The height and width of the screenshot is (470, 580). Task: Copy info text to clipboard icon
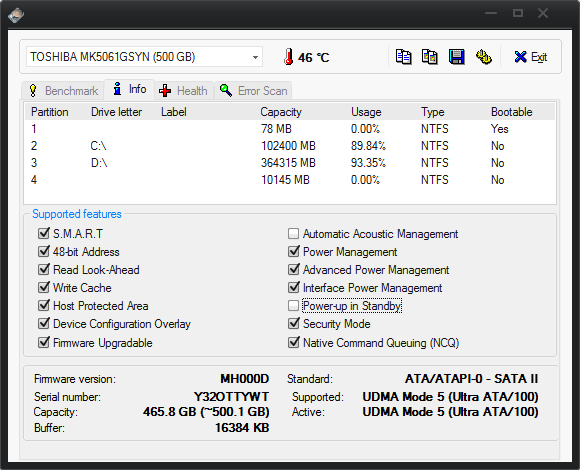(403, 57)
